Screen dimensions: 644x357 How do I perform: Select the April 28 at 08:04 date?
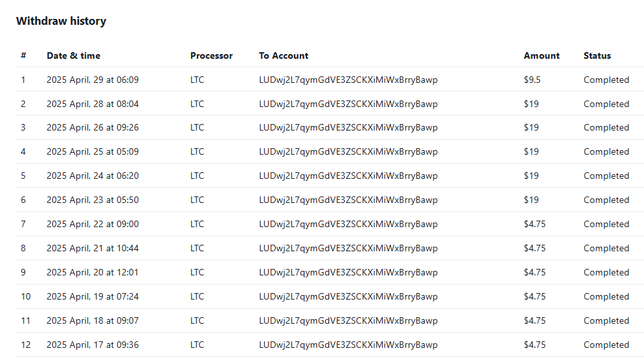[93, 104]
